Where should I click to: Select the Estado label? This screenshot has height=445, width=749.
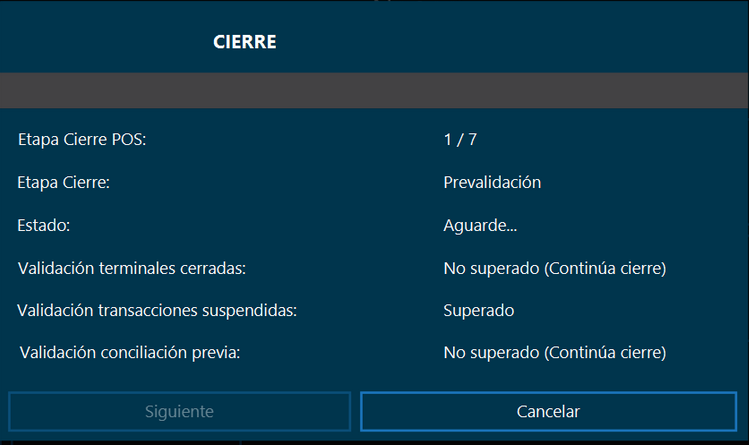[44, 226]
